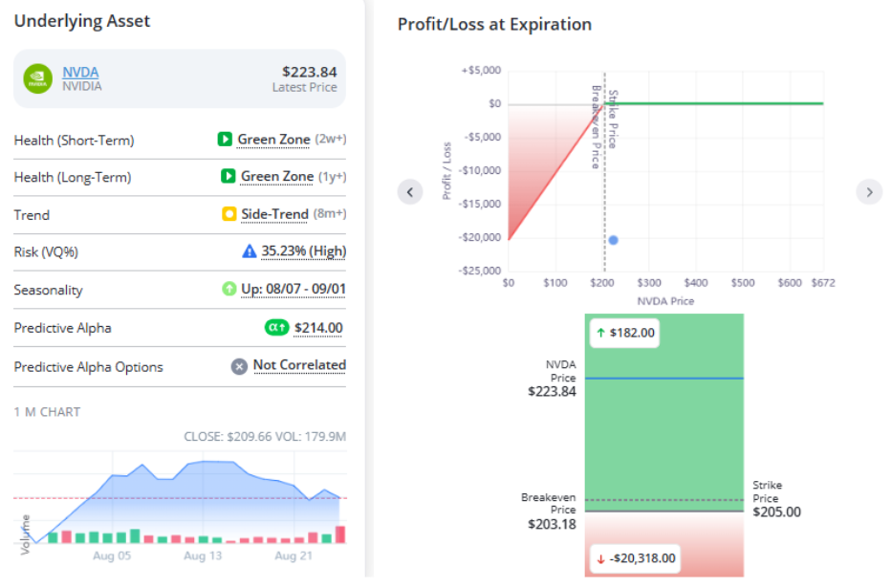
Task: Click the Aug 21 date on mini chart
Action: click(x=293, y=555)
